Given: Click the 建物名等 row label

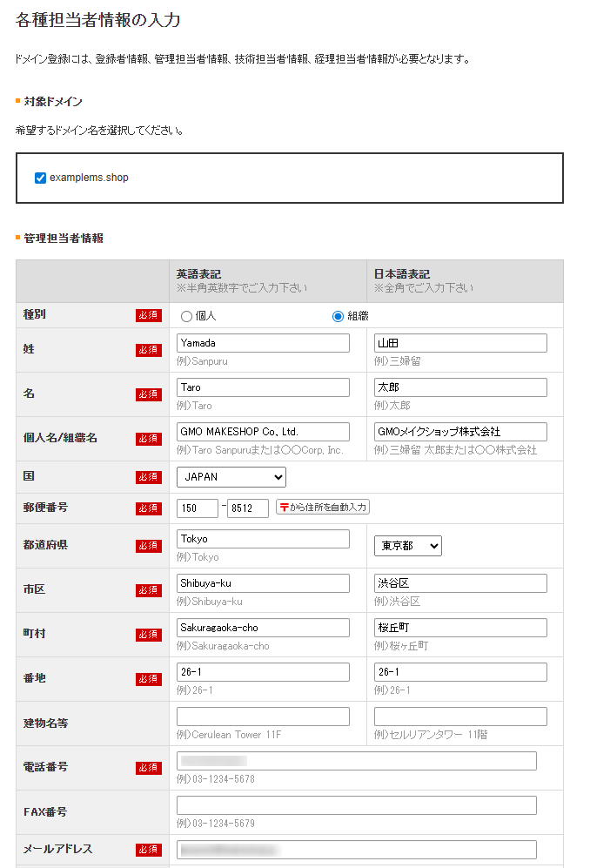Looking at the screenshot, I should (x=45, y=723).
